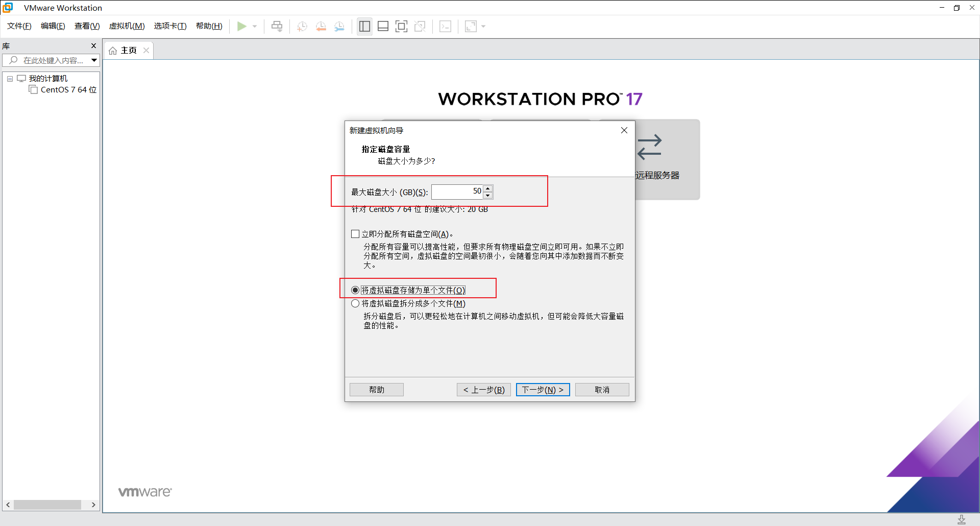Viewport: 980px width, 526px height.
Task: Open the library search dropdown arrow
Action: click(x=94, y=60)
